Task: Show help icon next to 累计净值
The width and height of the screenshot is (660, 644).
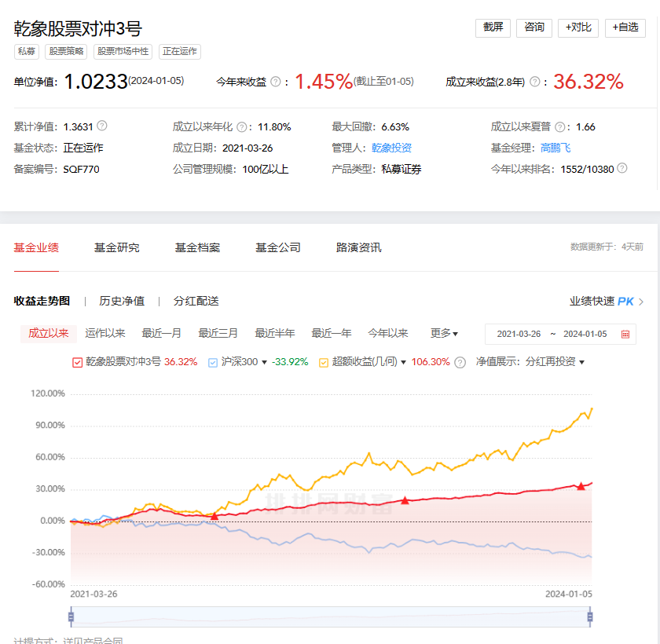Action: pos(102,126)
